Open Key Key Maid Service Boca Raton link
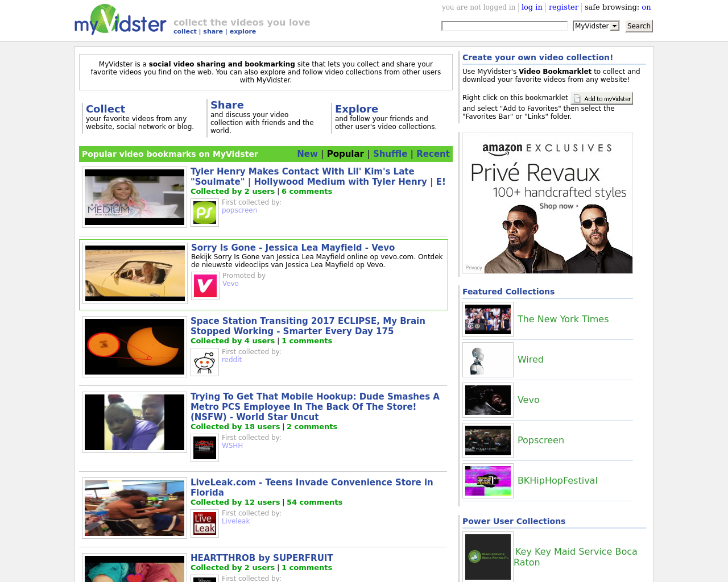The image size is (728, 582). click(x=576, y=557)
